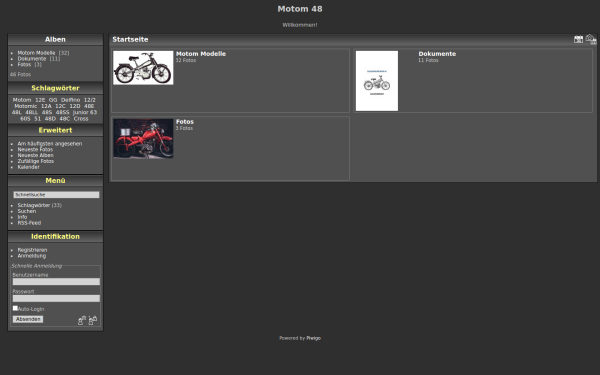Open the Motom Modelle album card title
Screen dimensions: 600x375
pos(201,54)
